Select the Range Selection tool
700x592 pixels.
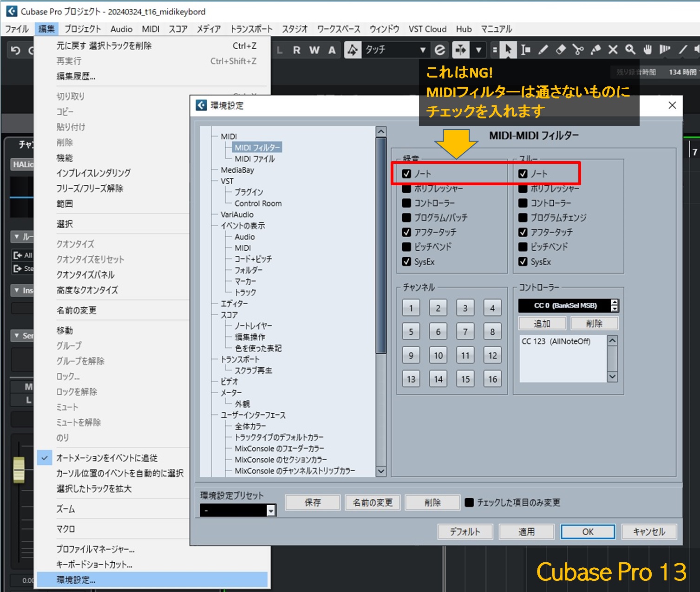(x=525, y=50)
